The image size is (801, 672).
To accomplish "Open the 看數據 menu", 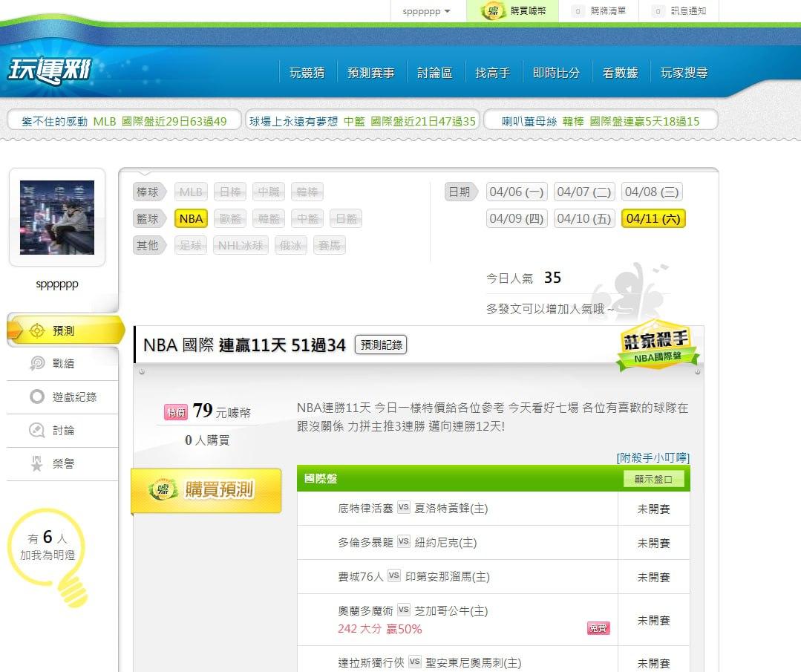I will tap(620, 73).
